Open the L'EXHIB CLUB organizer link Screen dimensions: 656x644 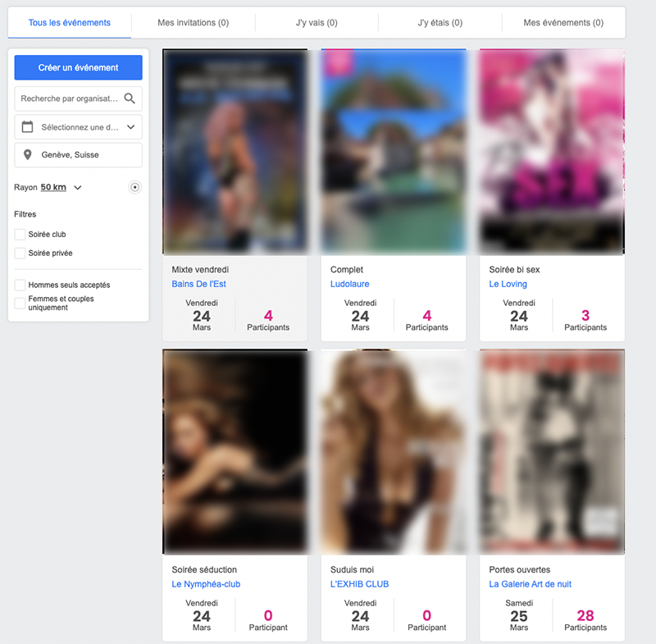pos(359,584)
